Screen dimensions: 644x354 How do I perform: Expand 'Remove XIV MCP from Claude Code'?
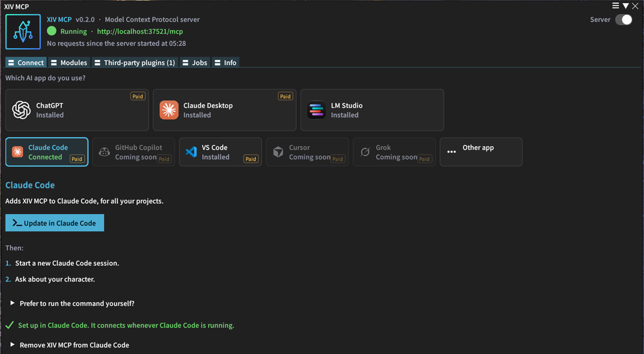69,345
